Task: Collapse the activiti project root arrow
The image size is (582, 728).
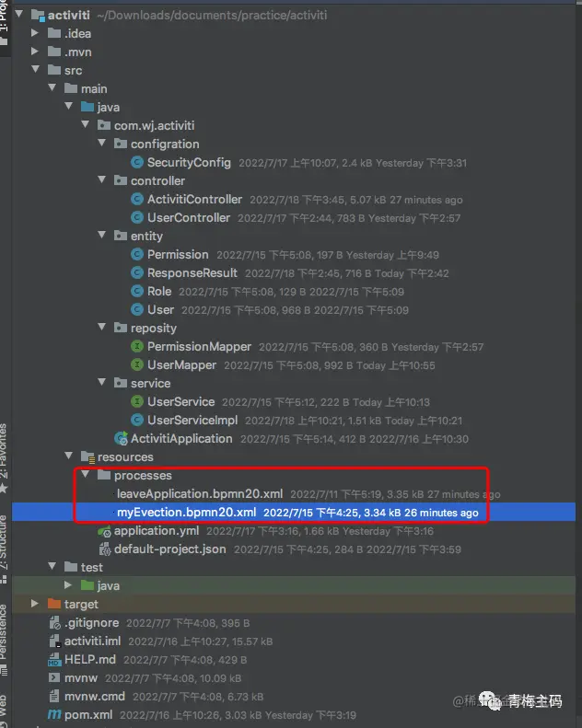Action: point(19,14)
